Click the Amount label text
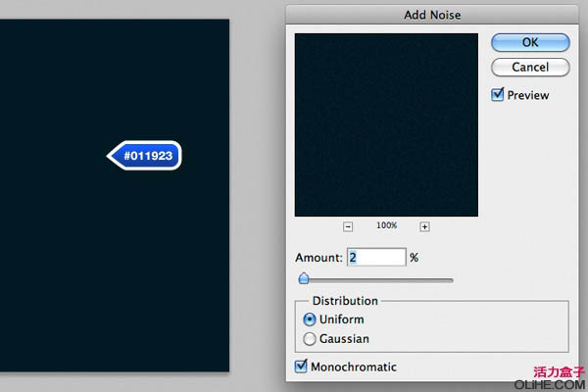588x392 pixels. (318, 258)
